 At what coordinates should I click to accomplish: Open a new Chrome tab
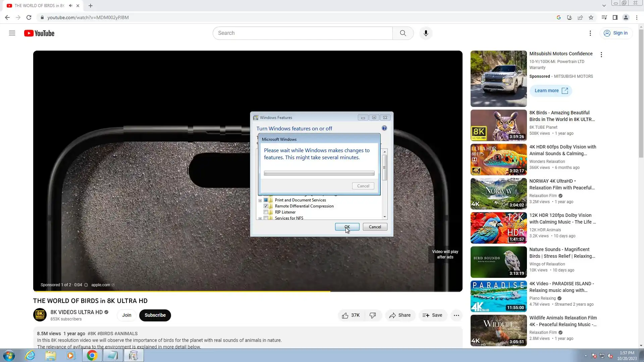tap(91, 6)
